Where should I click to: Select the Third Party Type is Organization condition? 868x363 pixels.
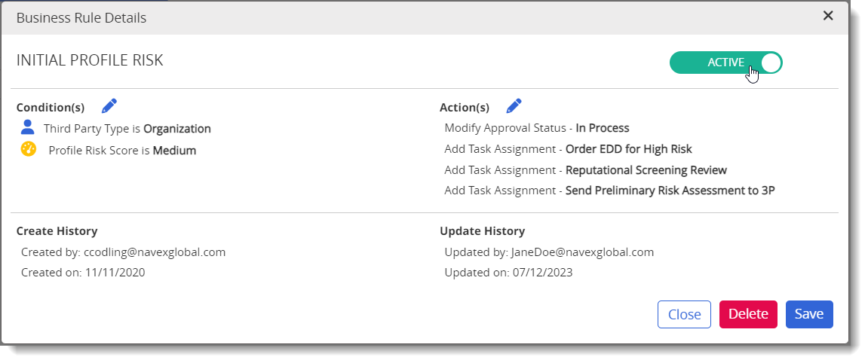pyautogui.click(x=127, y=129)
